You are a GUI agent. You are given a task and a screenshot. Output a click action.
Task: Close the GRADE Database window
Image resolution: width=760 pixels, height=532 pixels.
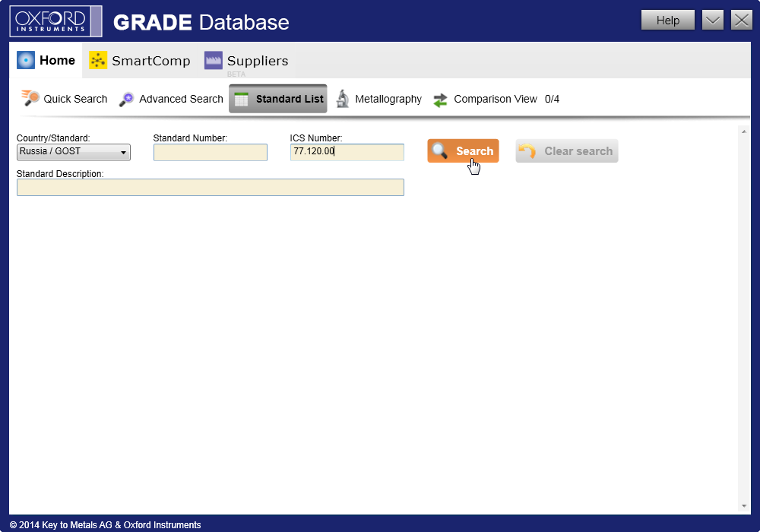pos(741,21)
